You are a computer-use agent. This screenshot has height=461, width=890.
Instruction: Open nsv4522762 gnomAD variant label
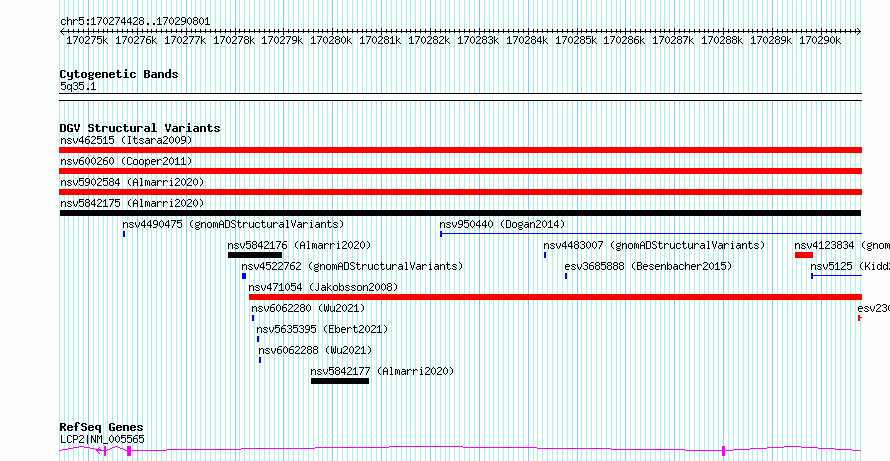coord(352,266)
